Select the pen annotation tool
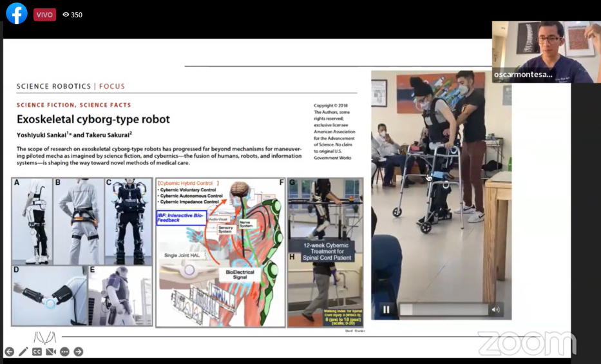The height and width of the screenshot is (364, 601). [x=23, y=351]
